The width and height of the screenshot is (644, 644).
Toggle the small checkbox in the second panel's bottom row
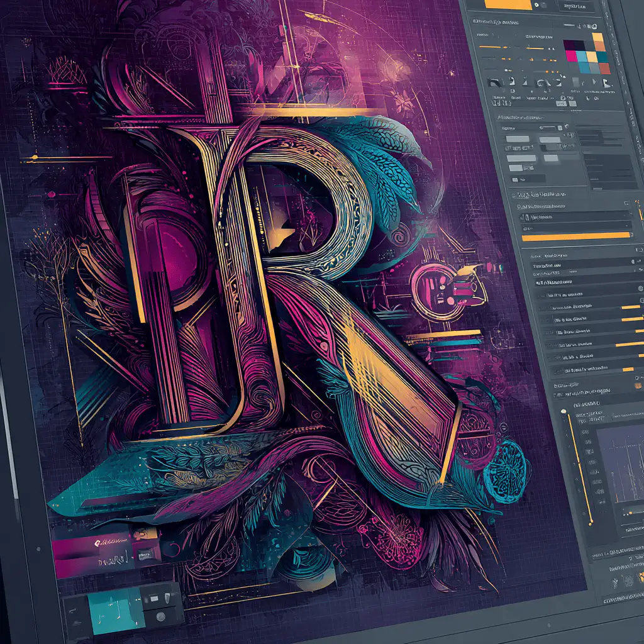point(514,179)
